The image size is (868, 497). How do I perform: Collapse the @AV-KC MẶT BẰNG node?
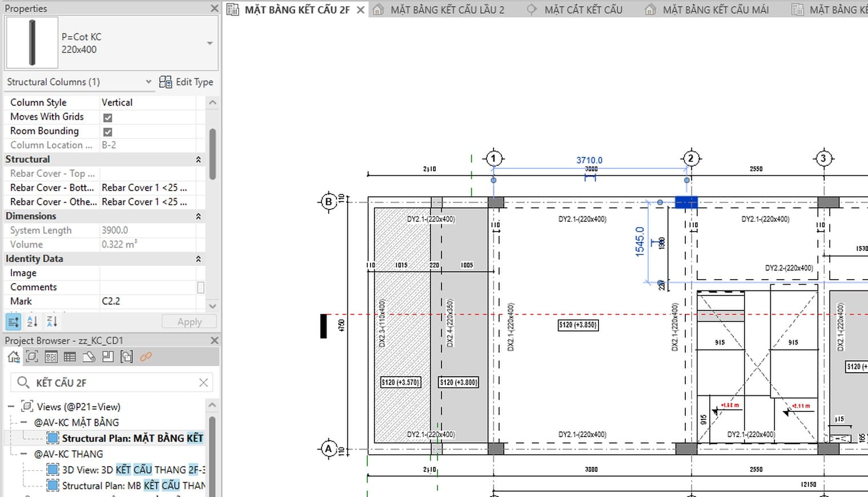(x=23, y=423)
